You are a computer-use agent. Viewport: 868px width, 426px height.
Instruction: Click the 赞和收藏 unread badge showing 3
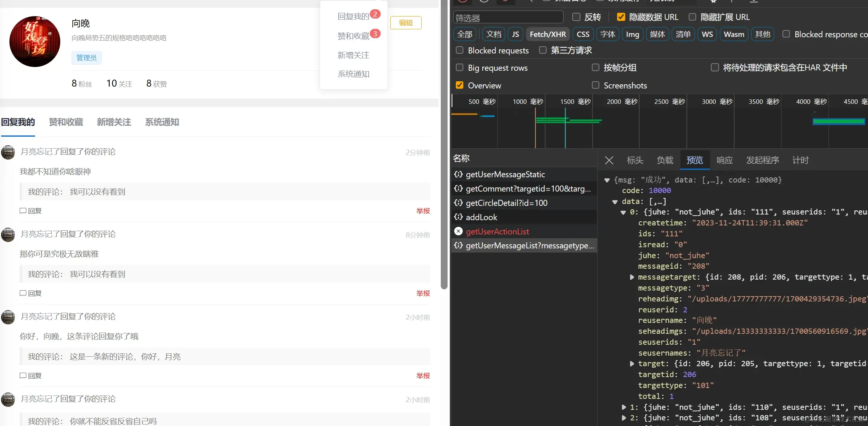tap(375, 34)
